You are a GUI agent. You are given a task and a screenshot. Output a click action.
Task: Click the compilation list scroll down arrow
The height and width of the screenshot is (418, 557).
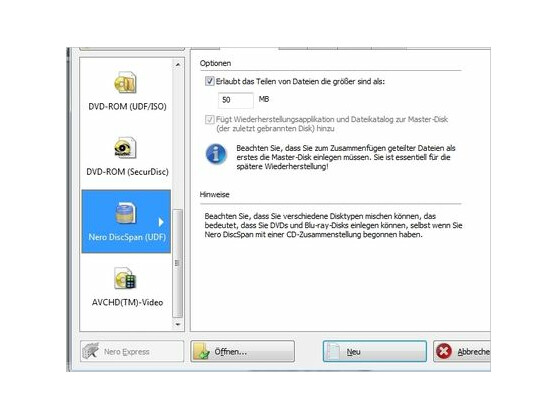pyautogui.click(x=178, y=324)
